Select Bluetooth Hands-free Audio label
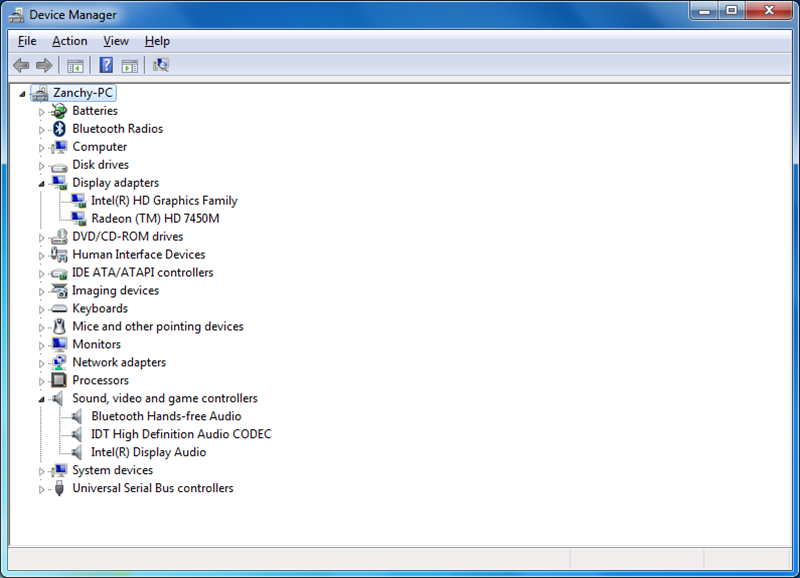 [166, 416]
